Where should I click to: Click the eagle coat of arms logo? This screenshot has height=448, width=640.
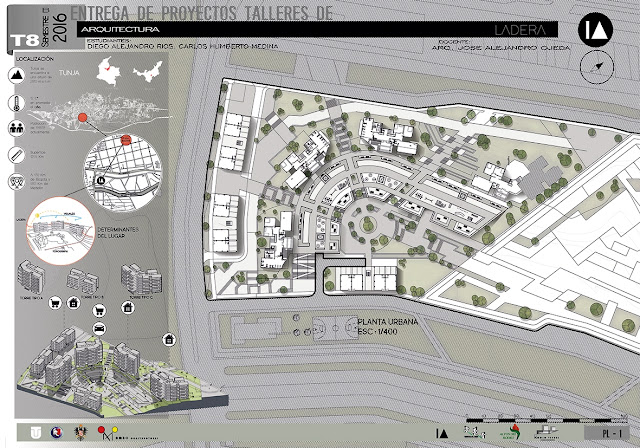tap(82, 432)
